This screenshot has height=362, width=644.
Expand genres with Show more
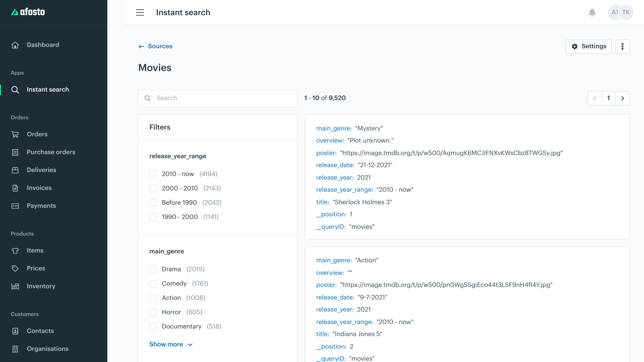coord(171,344)
